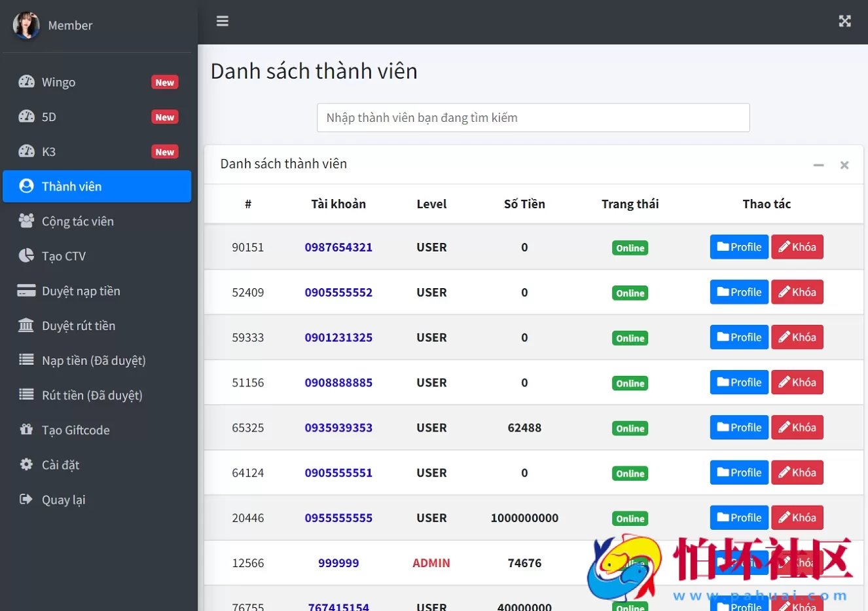The image size is (868, 611).
Task: Click the Member avatar thumbnail
Action: [26, 25]
